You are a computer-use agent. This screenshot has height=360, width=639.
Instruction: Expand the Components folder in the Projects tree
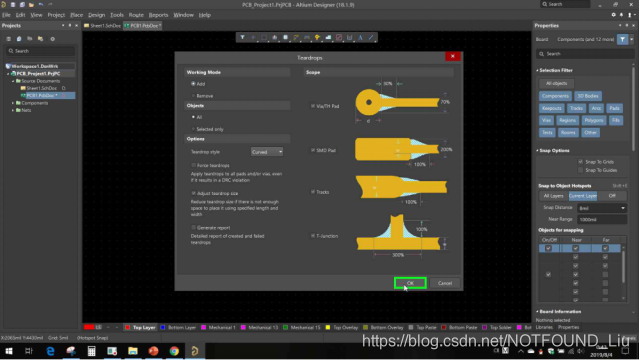pyautogui.click(x=13, y=103)
